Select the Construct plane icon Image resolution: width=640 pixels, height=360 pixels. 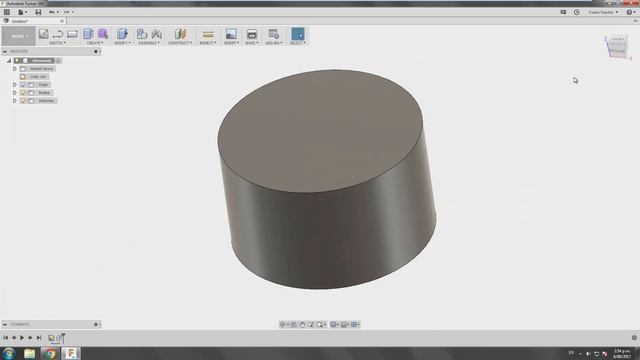[180, 34]
